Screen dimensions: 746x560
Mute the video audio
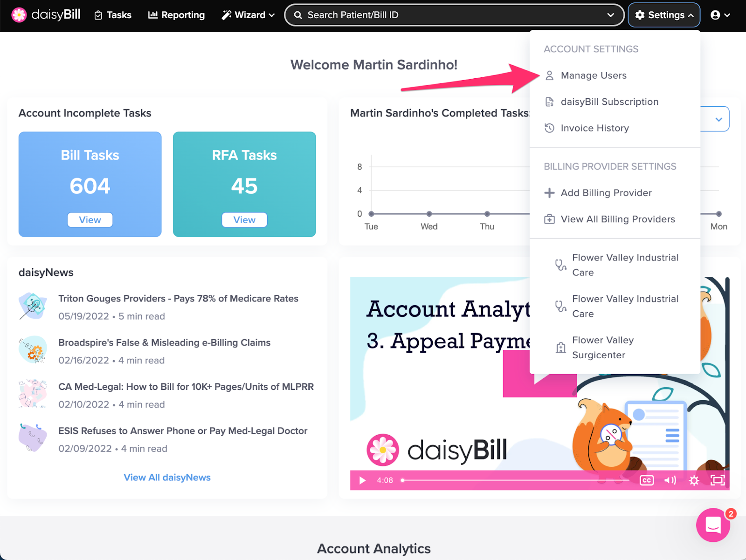[x=670, y=480]
